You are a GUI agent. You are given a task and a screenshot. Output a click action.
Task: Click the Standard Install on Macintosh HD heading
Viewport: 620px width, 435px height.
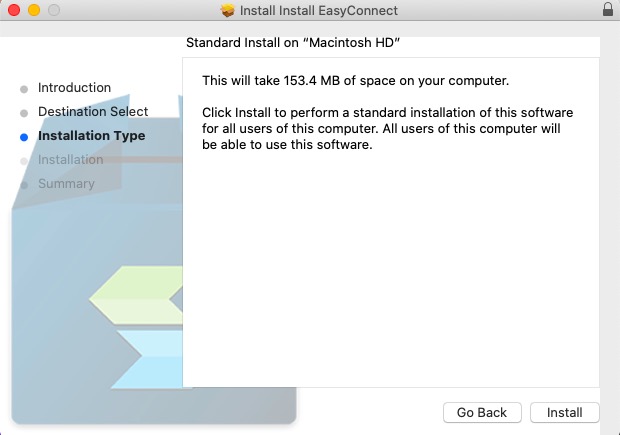click(293, 42)
